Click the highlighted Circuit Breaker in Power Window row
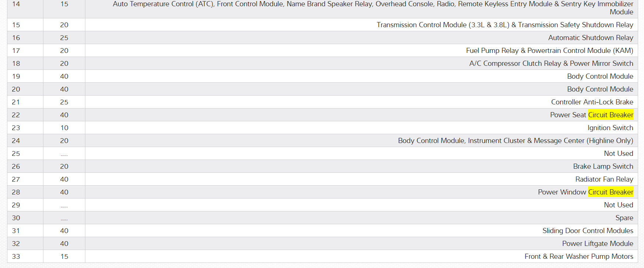This screenshot has height=268, width=644. 611,192
